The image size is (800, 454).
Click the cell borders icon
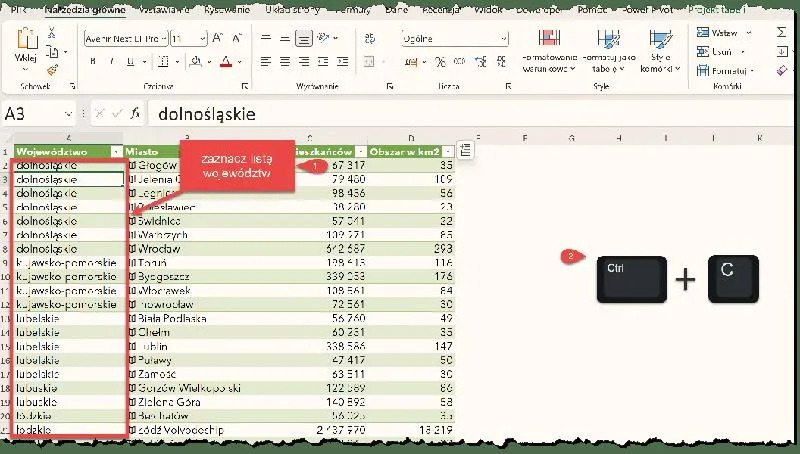(x=163, y=62)
